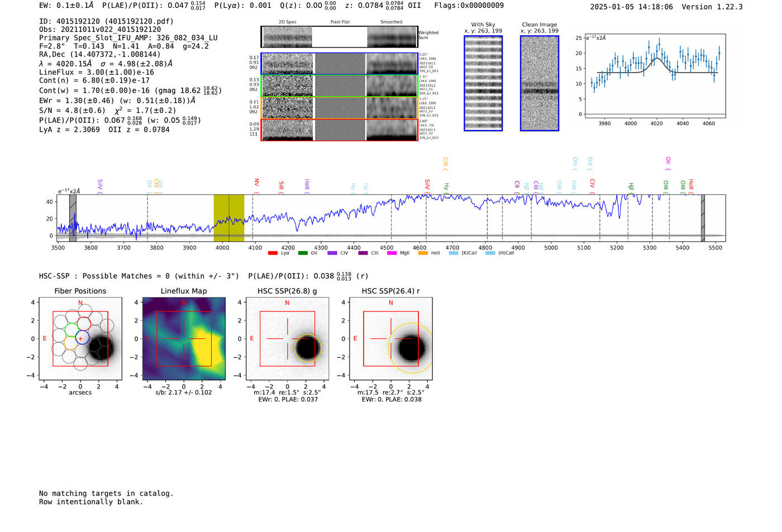Click the orange fiber circle in Fiber Positions
Screen dimensions: 782x532
tap(70, 343)
